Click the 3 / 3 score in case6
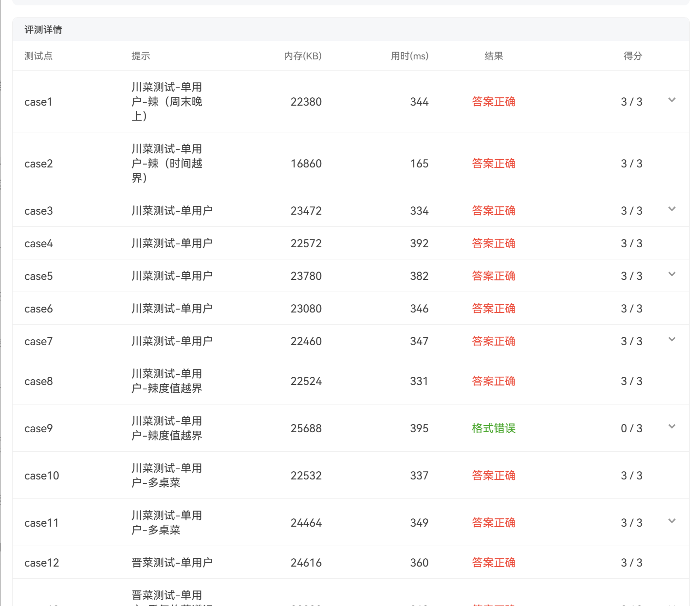 631,309
